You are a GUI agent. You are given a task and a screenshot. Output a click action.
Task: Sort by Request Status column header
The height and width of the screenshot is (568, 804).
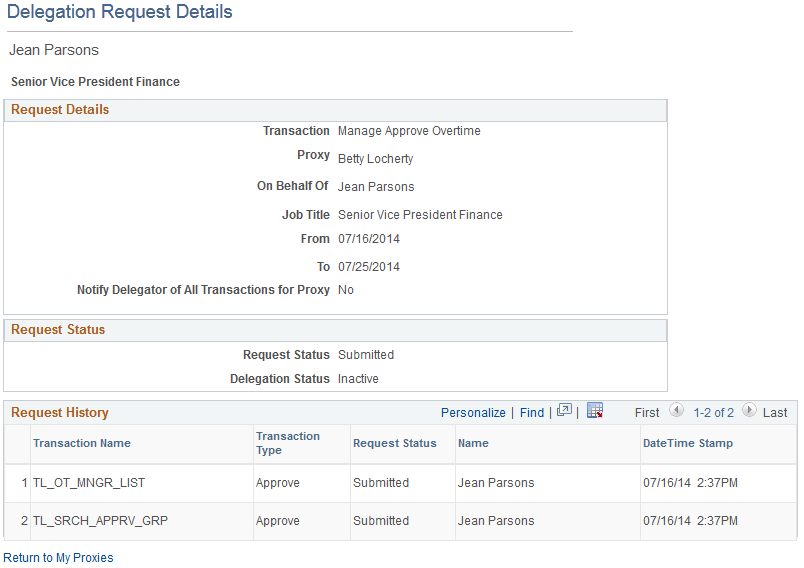(x=394, y=443)
